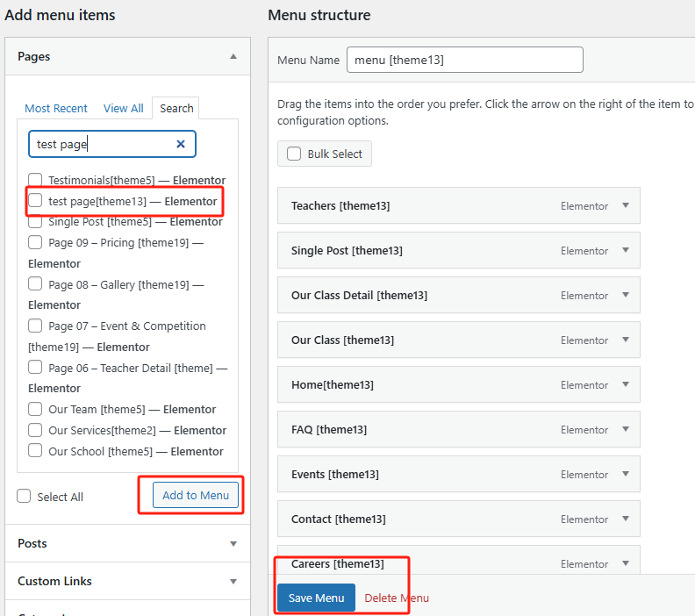Enable the Bulk Select checkbox
This screenshot has height=616, width=695.
tap(294, 154)
